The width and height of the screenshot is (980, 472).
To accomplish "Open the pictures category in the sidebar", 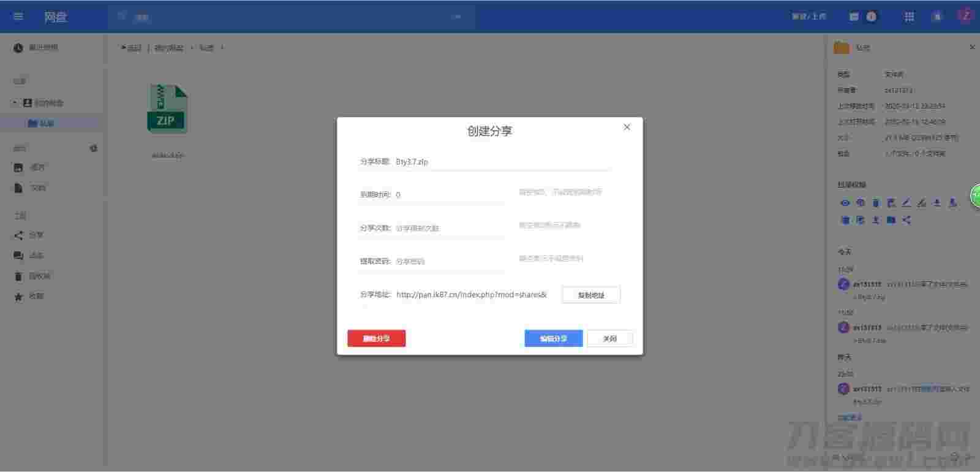I will pos(31,167).
